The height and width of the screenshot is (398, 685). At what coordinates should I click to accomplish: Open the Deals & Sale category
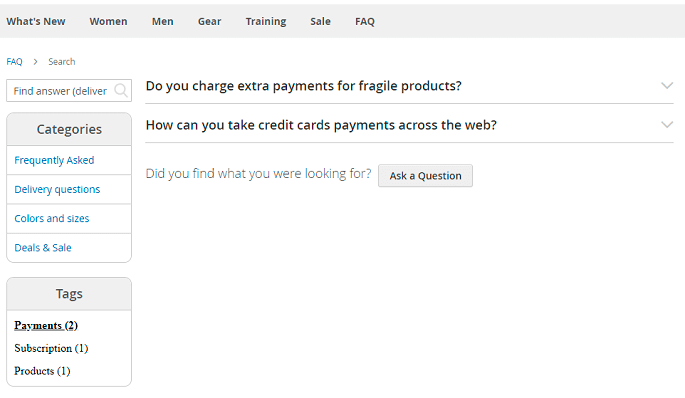coord(43,248)
